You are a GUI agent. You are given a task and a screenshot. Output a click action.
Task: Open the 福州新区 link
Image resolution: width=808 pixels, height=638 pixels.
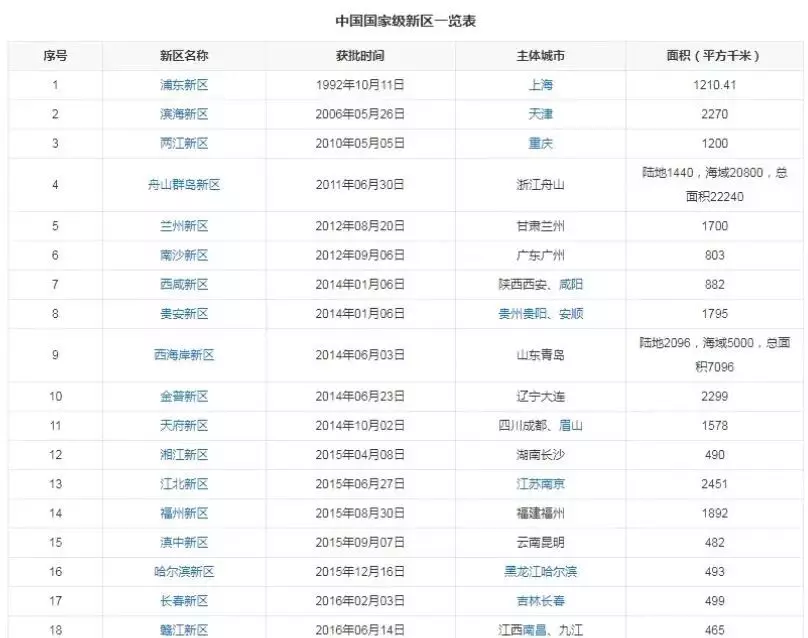(184, 513)
